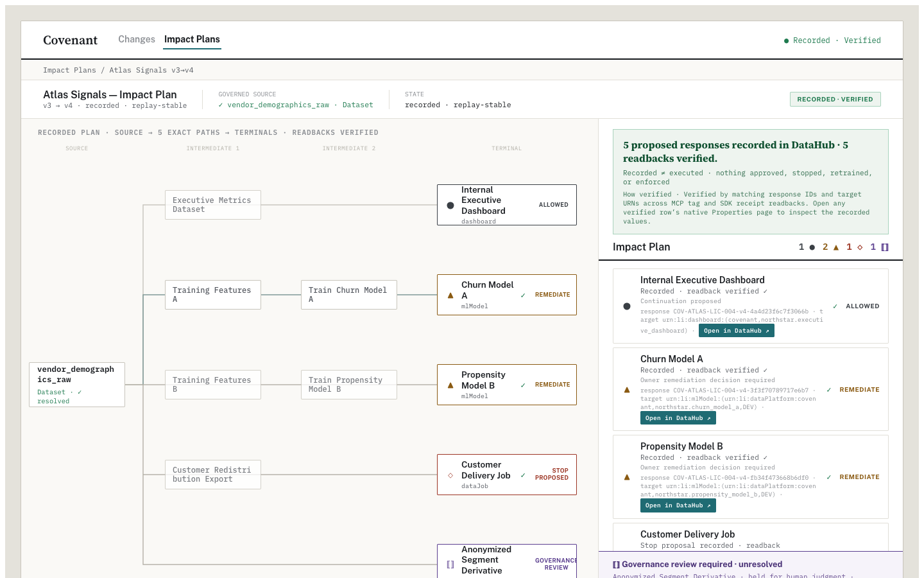Click the REMEDIATE status on Churn Model A card
The height and width of the screenshot is (578, 924).
859,390
